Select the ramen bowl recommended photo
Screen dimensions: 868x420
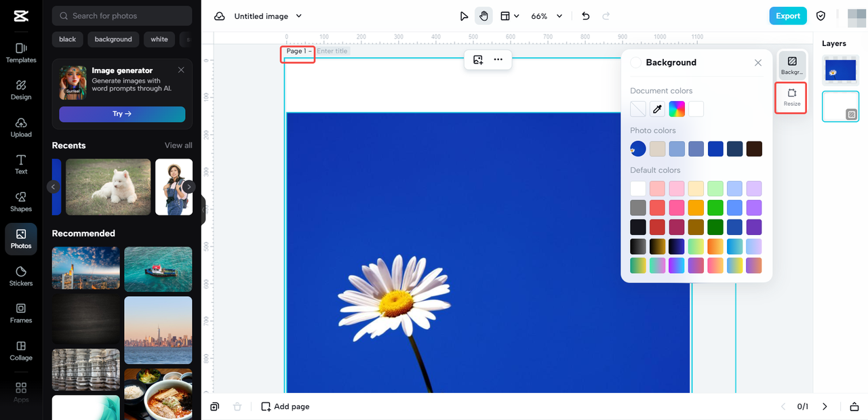coord(158,394)
